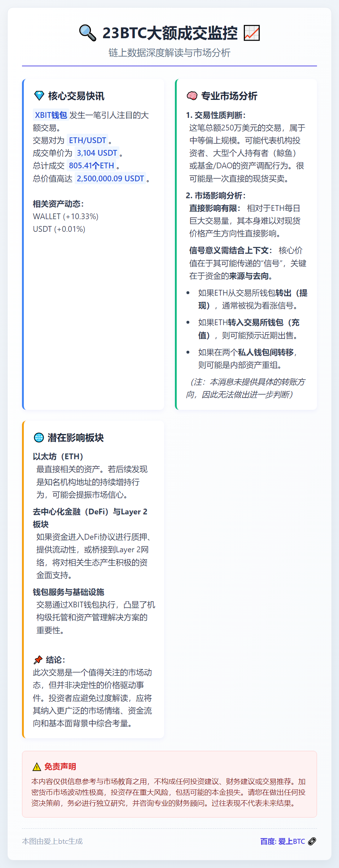
Task: Click the 805.41个ETH amount tag
Action: point(92,165)
